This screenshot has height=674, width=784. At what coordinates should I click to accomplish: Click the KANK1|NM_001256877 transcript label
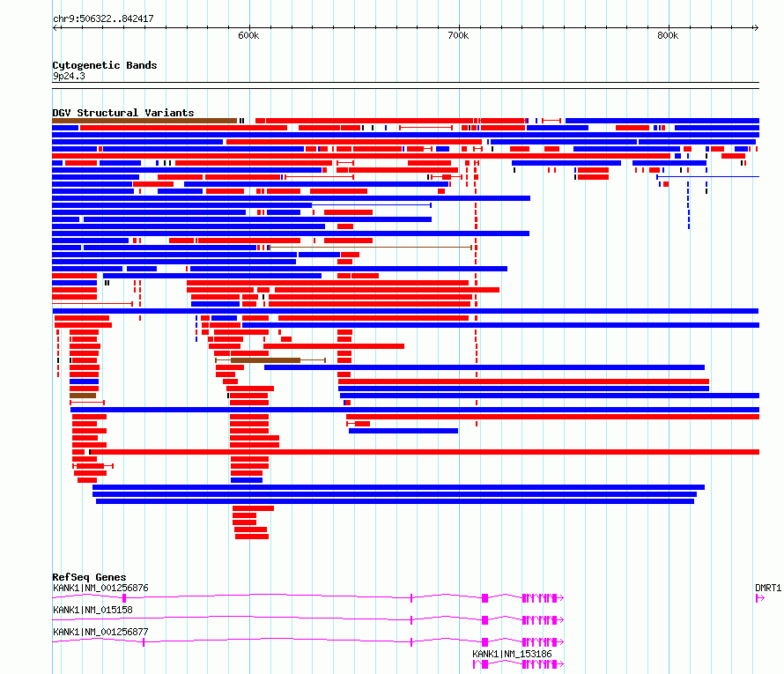100,632
